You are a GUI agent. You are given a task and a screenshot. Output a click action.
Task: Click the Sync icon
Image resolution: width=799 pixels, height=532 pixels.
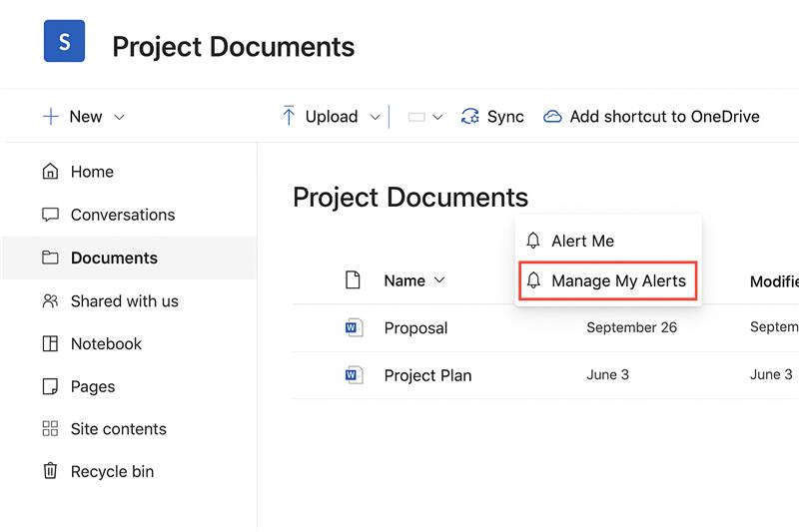point(470,117)
